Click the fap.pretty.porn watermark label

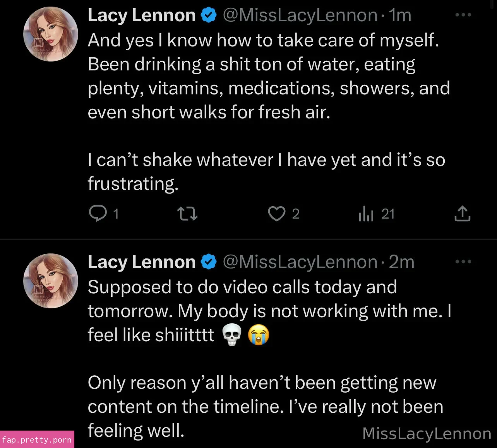pyautogui.click(x=37, y=440)
